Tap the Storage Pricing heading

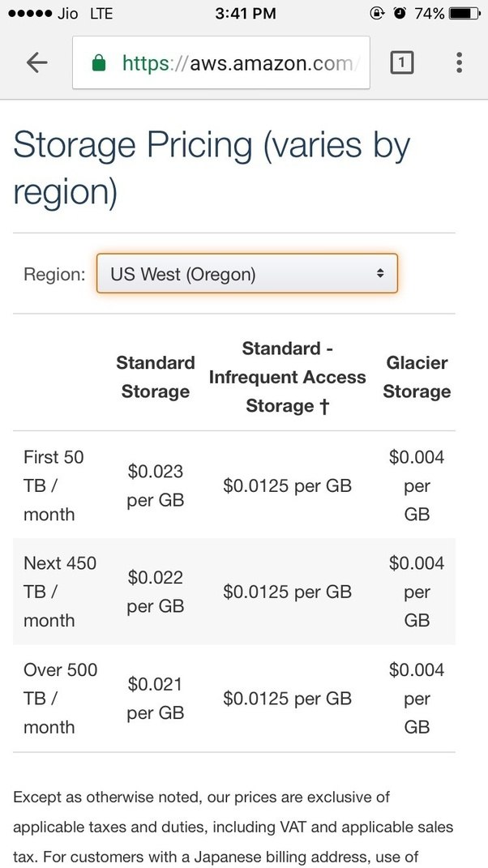point(211,168)
